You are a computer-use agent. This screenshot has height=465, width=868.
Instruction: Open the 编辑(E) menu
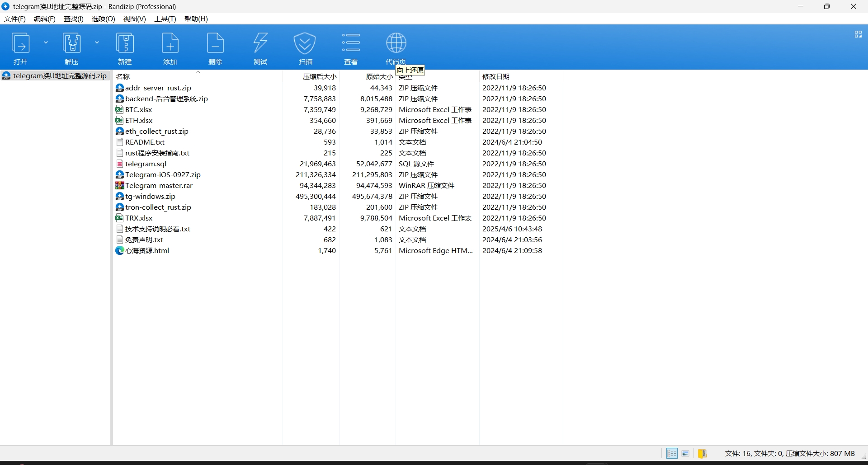pos(45,19)
